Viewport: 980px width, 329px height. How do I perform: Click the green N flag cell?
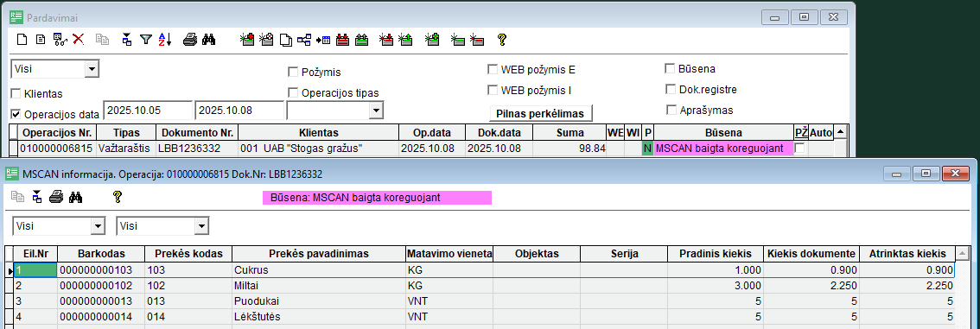point(647,148)
